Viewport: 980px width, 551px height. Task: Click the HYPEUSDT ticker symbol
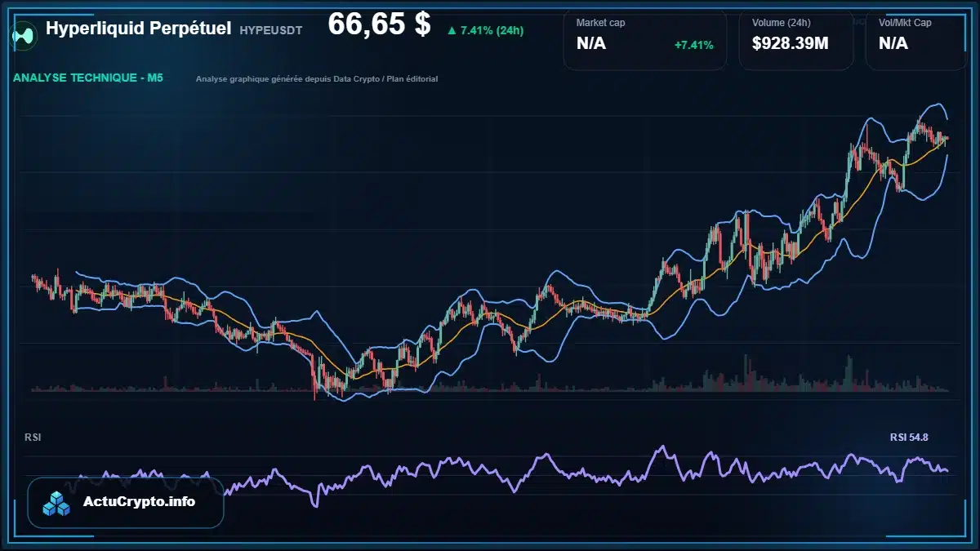click(x=270, y=30)
